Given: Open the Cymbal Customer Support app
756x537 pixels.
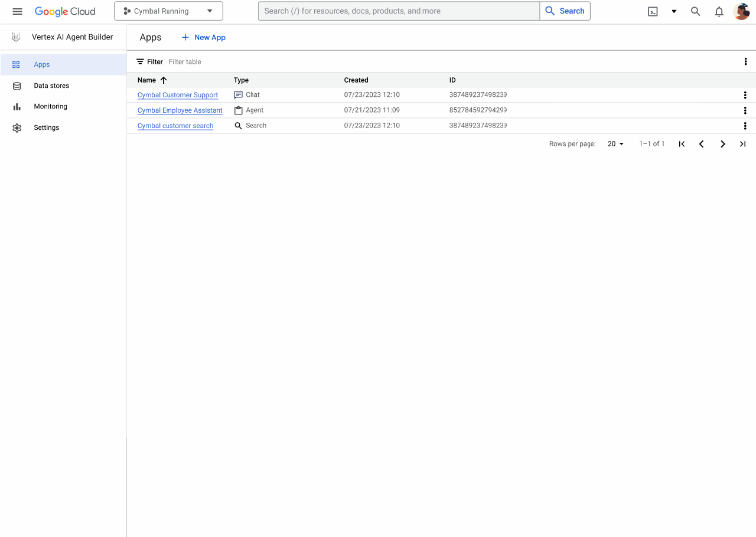Looking at the screenshot, I should pos(177,95).
